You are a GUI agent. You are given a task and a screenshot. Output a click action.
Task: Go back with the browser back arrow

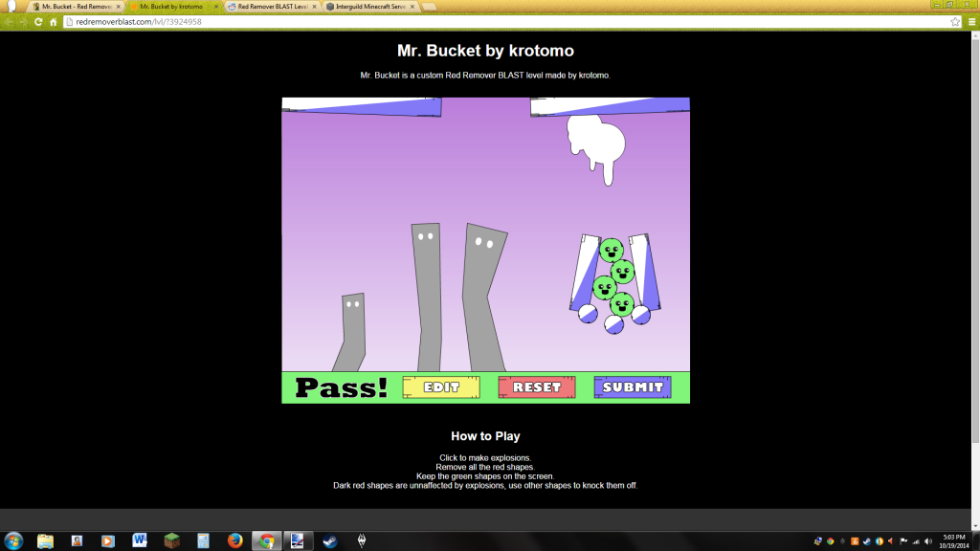click(10, 22)
